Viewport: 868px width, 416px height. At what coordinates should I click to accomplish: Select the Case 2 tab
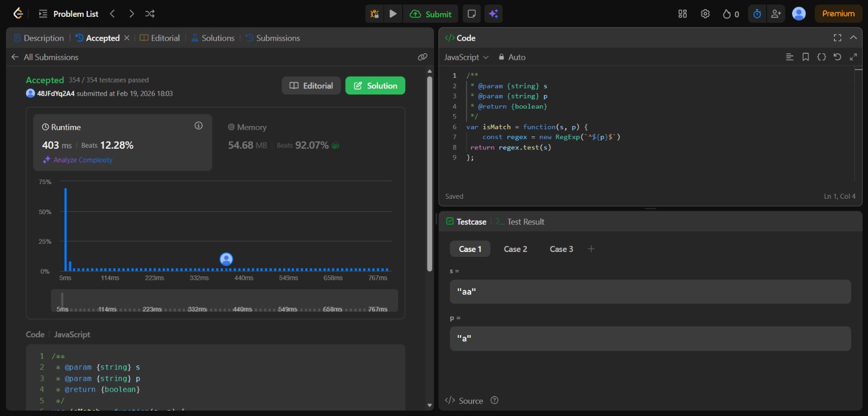[515, 249]
